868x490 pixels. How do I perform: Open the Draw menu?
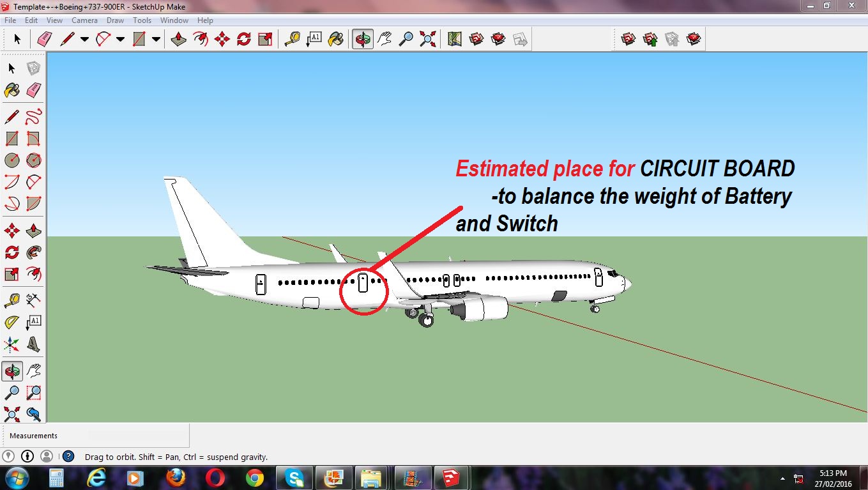(115, 20)
